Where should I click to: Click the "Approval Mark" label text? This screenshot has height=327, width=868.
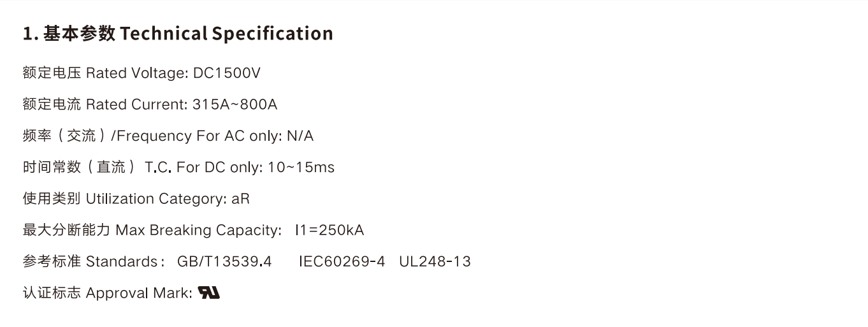(x=138, y=293)
